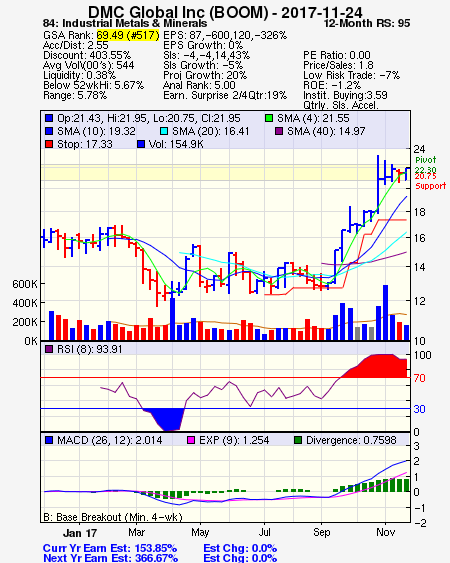
Task: Click the EXP (9): 1.254 label
Action: tap(234, 440)
